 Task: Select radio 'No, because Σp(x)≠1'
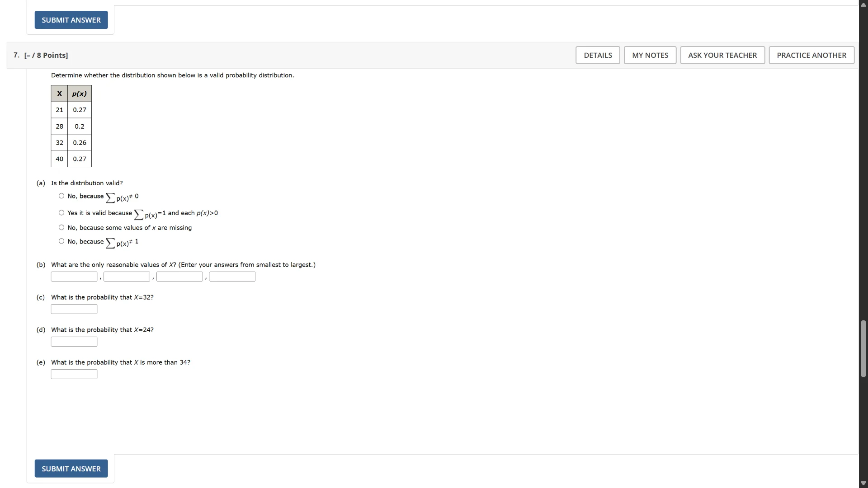pos(61,241)
